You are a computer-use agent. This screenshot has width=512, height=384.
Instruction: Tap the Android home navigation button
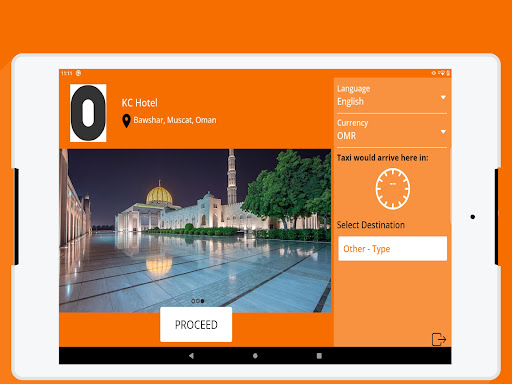[x=255, y=356]
